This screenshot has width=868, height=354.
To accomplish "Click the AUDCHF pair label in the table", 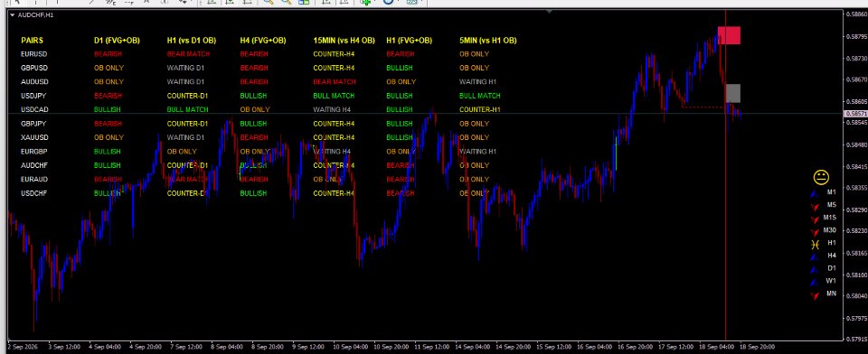I will click(34, 165).
